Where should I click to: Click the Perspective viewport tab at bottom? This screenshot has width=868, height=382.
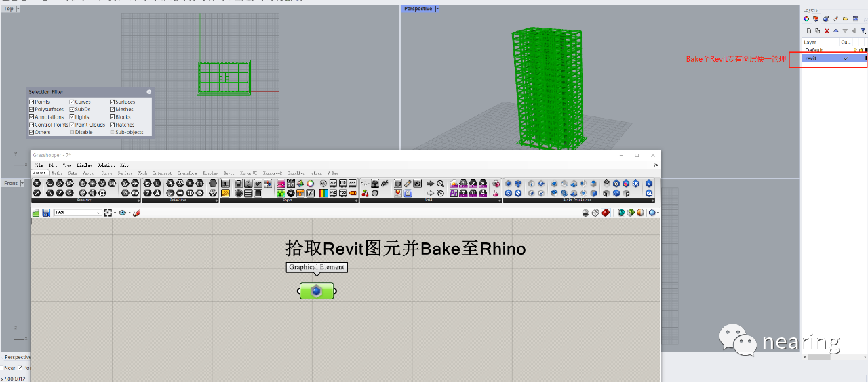[17, 357]
